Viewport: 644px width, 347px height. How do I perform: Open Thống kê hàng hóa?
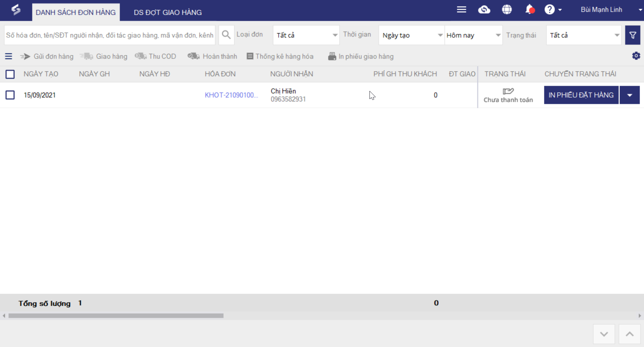pyautogui.click(x=280, y=56)
